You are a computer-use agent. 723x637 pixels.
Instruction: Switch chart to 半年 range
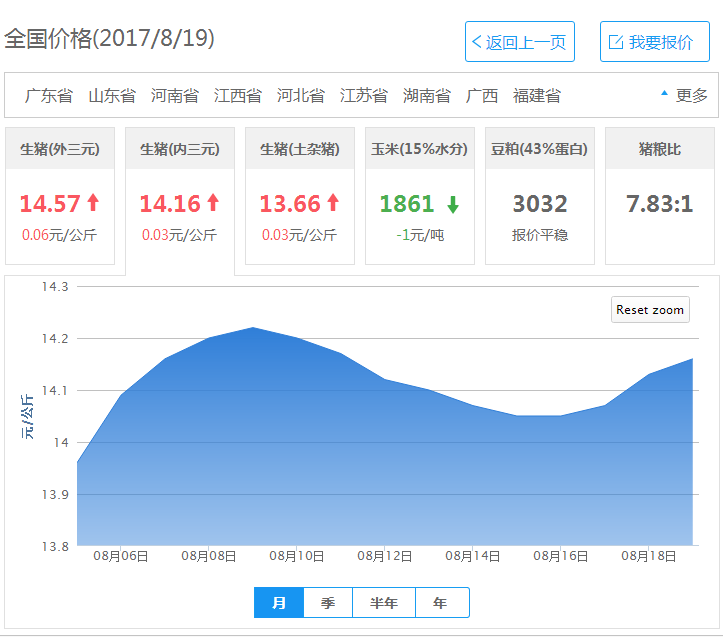point(384,603)
